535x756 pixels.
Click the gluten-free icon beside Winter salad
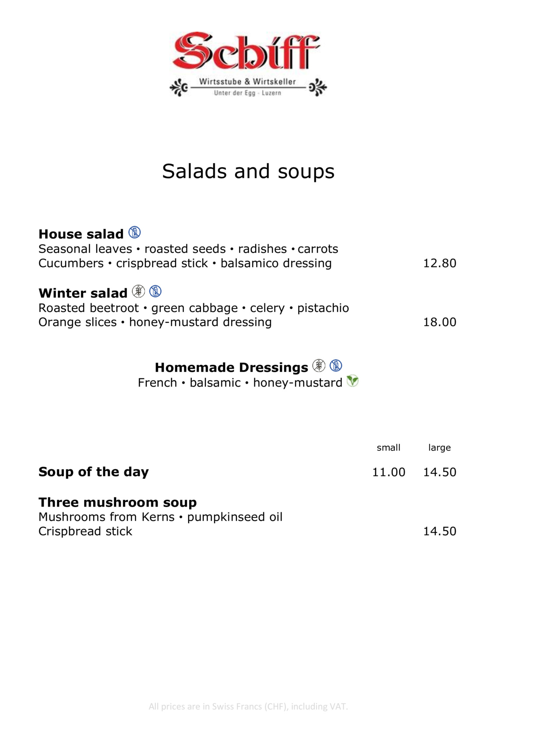138,291
